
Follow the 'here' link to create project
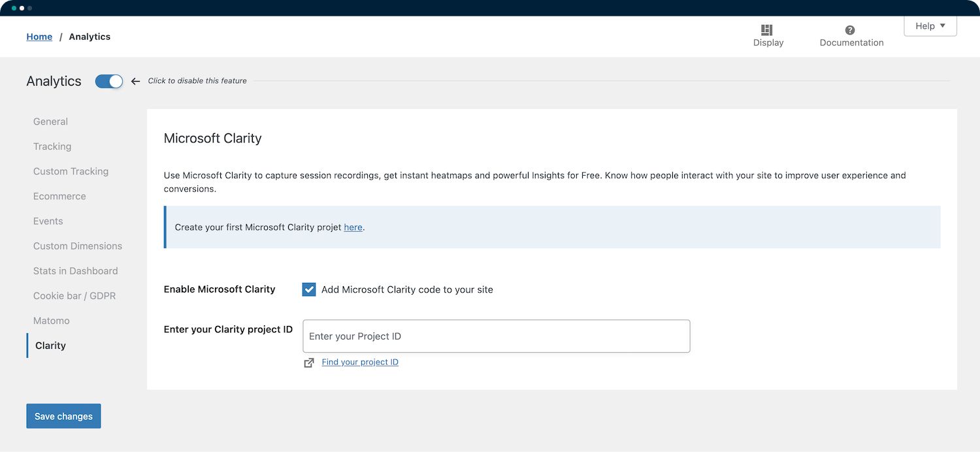(x=353, y=227)
